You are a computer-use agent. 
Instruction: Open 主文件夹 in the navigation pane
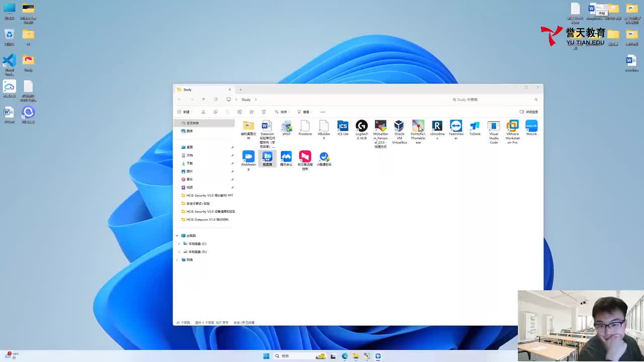click(204, 123)
